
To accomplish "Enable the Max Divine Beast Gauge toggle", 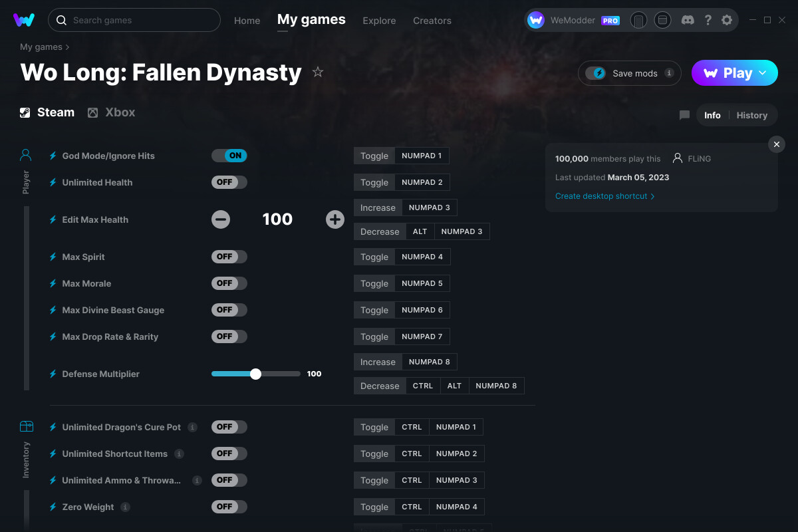I will (229, 310).
